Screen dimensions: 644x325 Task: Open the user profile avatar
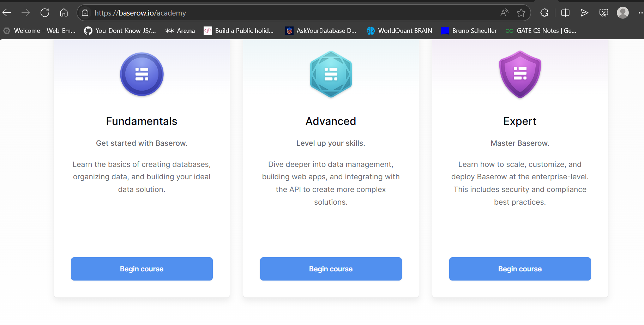[x=623, y=13]
